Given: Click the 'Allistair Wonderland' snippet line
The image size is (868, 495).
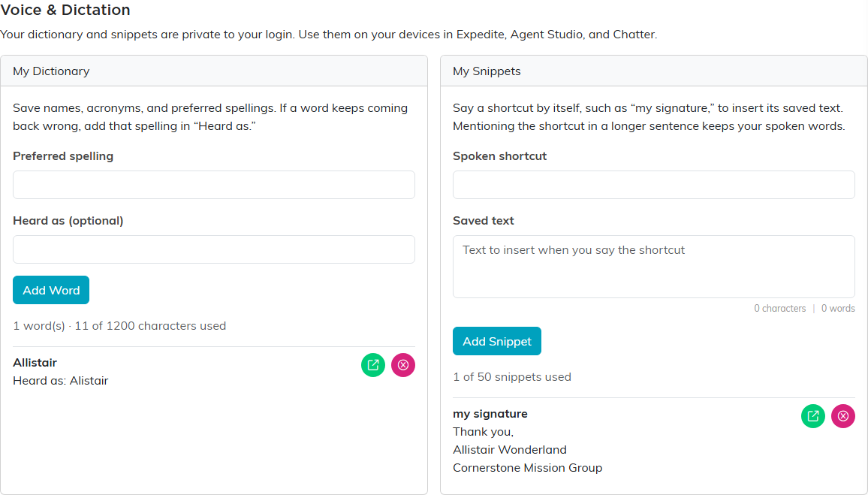Looking at the screenshot, I should tap(509, 450).
